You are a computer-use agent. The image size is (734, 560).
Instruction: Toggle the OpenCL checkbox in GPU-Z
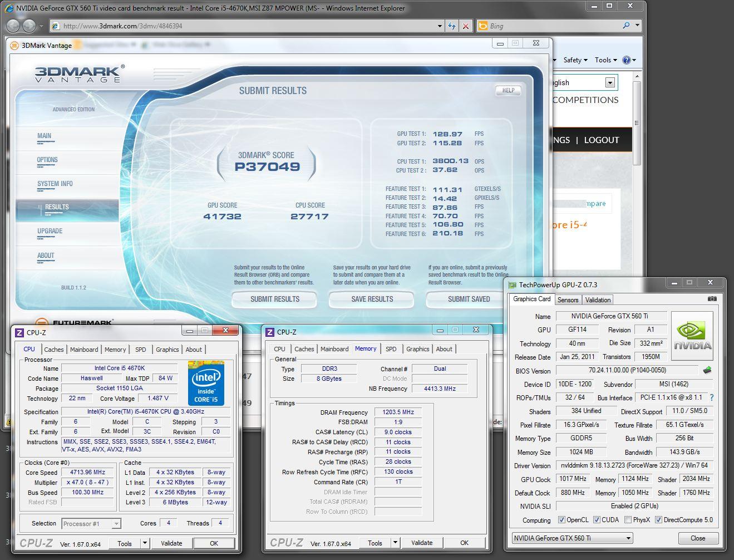(x=561, y=520)
